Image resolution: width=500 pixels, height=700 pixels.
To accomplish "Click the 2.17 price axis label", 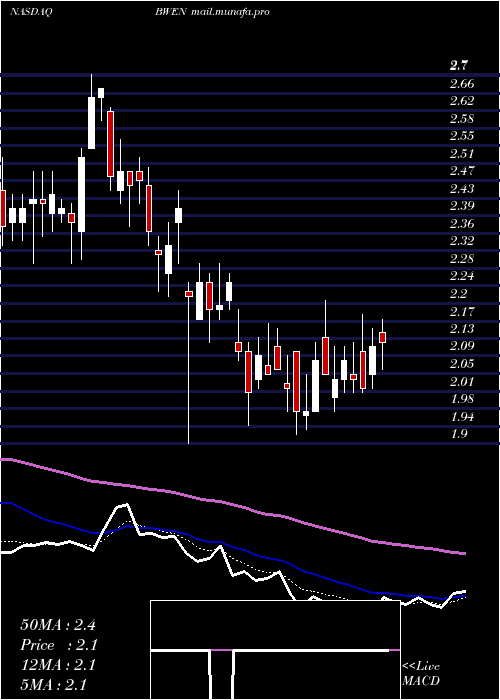I will point(462,311).
